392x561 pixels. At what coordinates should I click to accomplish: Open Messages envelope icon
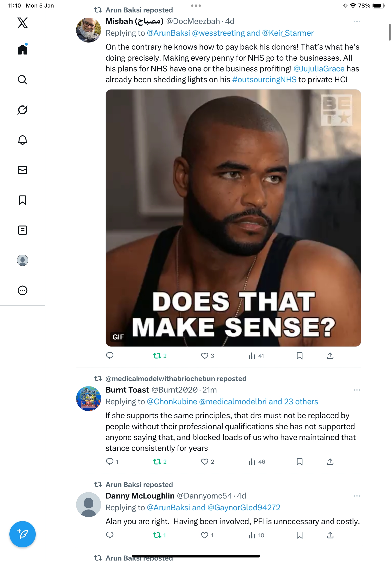click(x=23, y=170)
